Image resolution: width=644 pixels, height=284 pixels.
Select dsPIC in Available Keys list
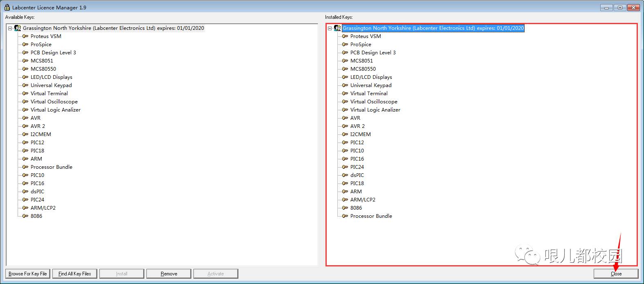[x=37, y=192]
